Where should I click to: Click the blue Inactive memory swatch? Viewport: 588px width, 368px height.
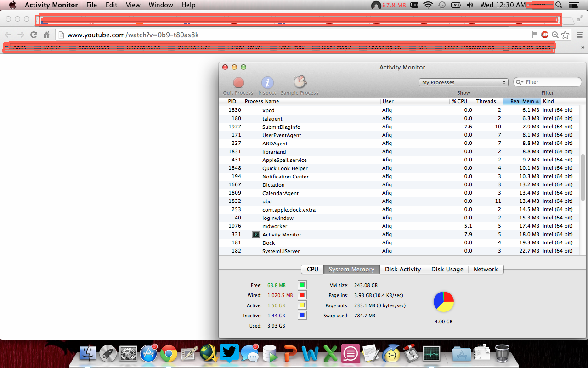pos(302,315)
